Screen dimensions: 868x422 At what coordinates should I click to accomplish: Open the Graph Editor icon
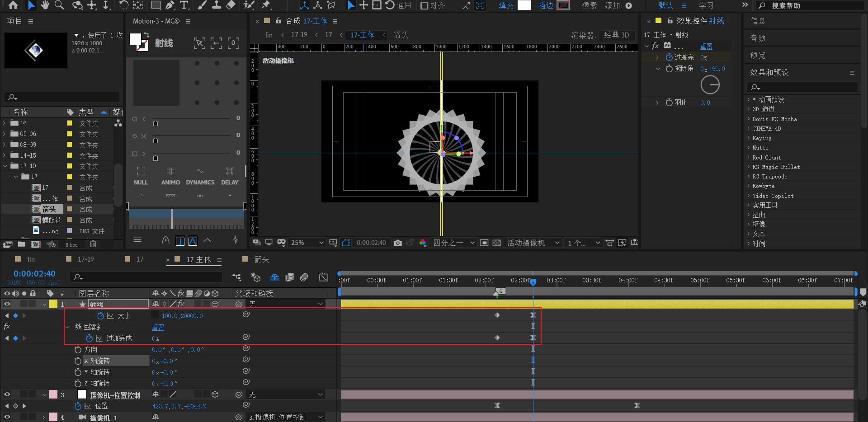click(x=324, y=277)
